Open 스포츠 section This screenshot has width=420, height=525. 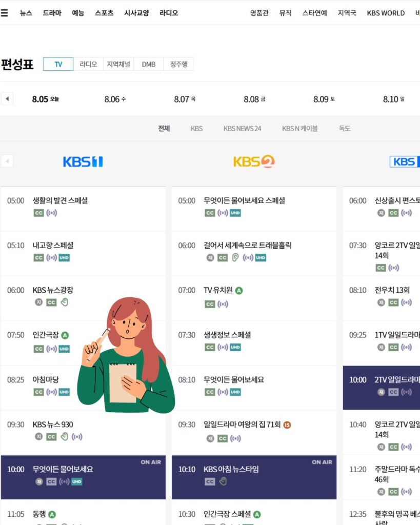pos(104,13)
